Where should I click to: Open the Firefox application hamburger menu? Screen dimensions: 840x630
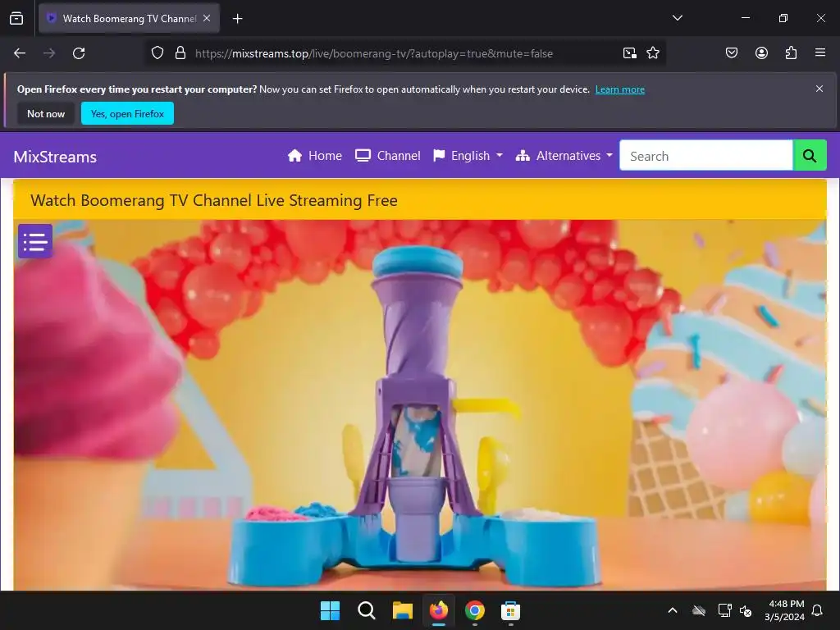click(x=820, y=53)
